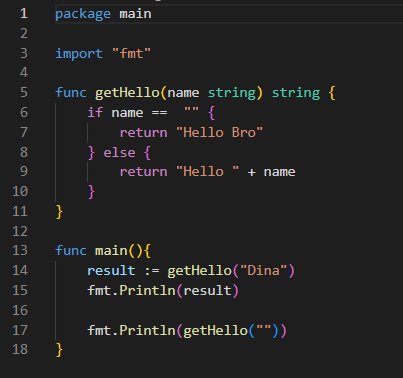Click 'getHello' call on line 17
The height and width of the screenshot is (378, 403).
coord(215,330)
